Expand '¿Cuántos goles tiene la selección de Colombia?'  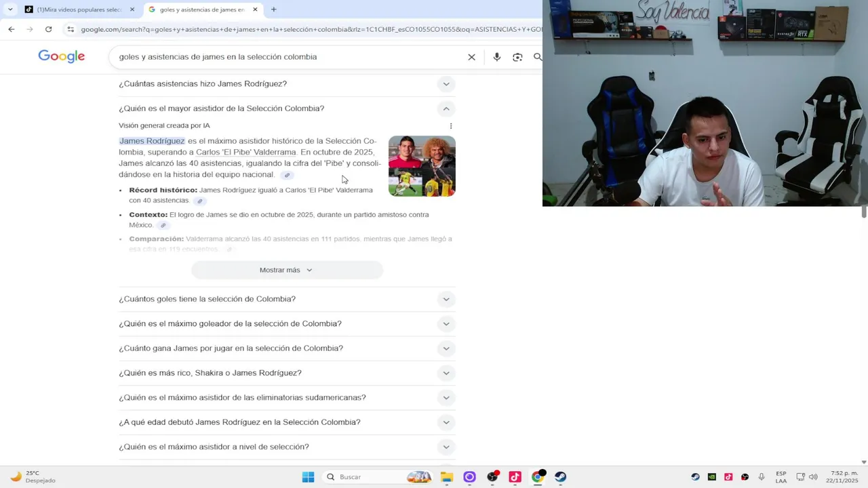tap(287, 299)
